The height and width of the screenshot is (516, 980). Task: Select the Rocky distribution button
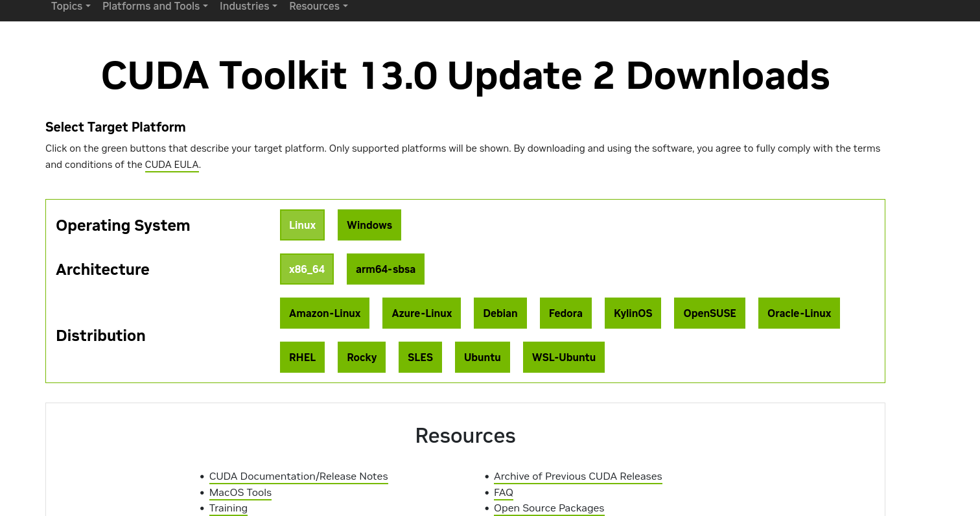coord(361,357)
